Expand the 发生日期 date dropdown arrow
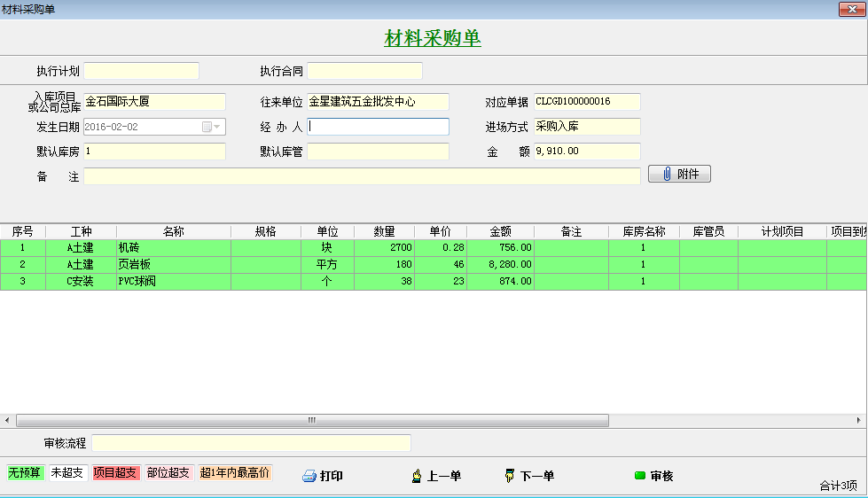This screenshot has height=498, width=868. point(218,127)
